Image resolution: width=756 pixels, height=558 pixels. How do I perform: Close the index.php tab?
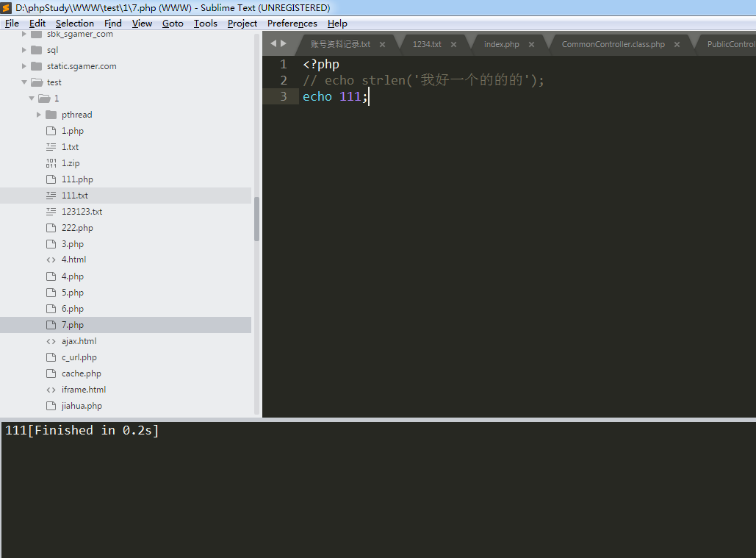[x=531, y=44]
